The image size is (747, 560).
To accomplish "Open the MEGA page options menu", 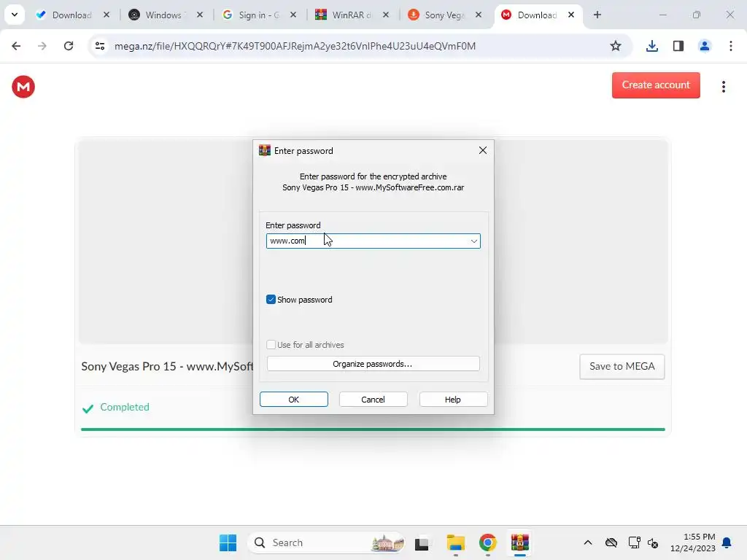I will coord(723,87).
